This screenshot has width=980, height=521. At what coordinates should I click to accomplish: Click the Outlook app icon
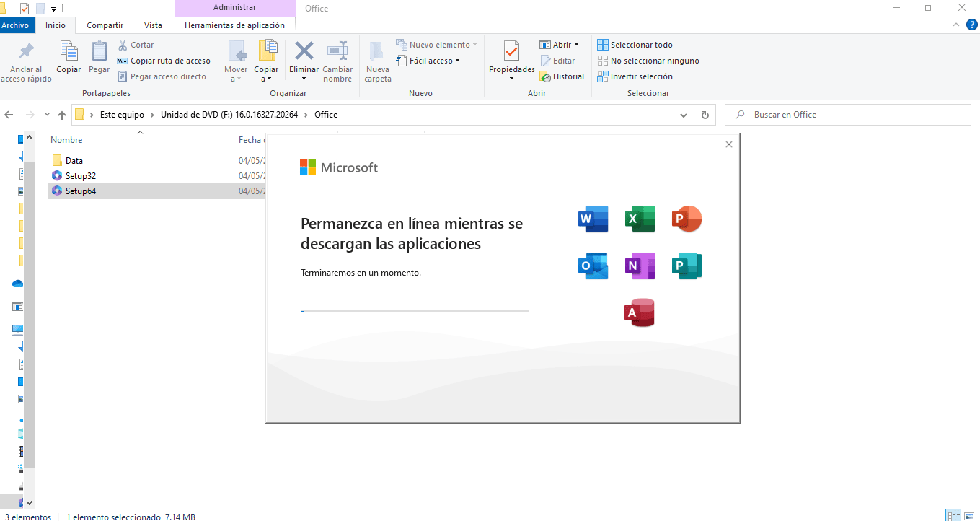(592, 266)
